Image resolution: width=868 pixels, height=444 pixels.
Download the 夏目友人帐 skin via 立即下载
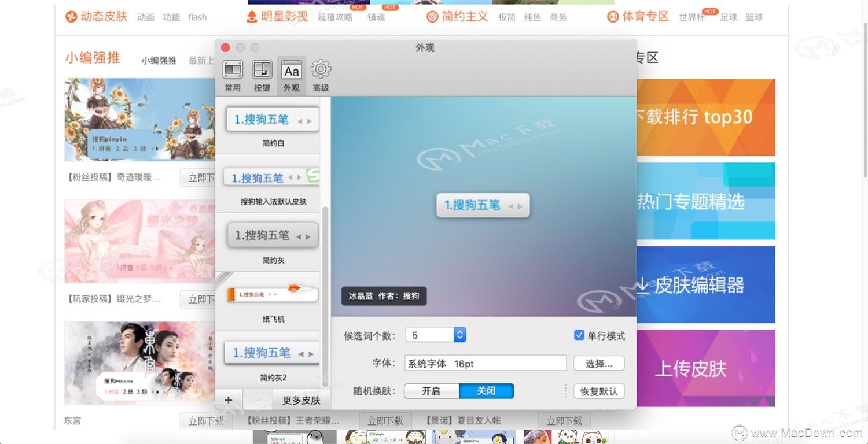pos(564,421)
